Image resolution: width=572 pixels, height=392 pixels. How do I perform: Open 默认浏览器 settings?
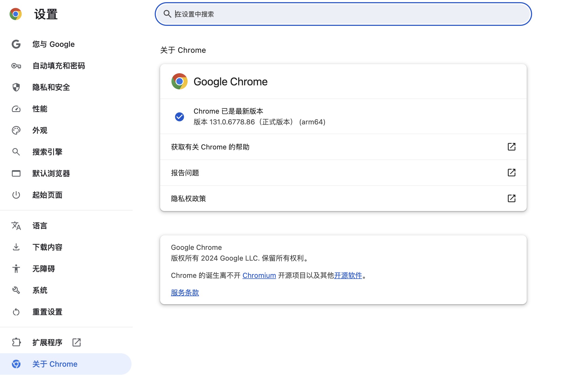tap(66, 173)
